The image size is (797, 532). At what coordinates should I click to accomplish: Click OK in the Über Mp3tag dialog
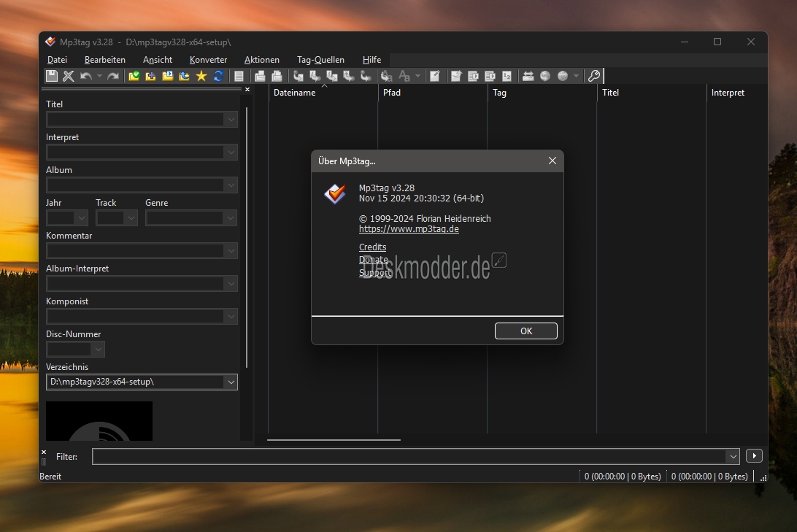coord(526,331)
